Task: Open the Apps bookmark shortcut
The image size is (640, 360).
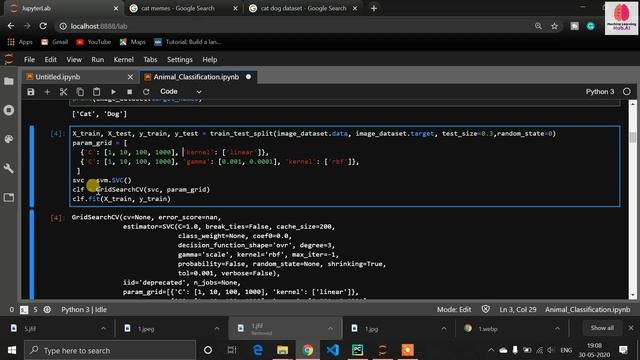Action: tap(20, 42)
